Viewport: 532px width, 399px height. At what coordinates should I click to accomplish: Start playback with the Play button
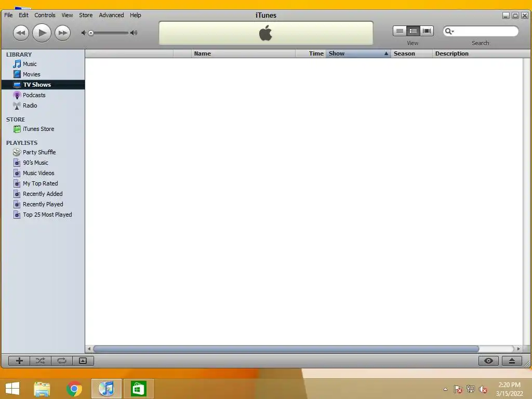point(42,33)
